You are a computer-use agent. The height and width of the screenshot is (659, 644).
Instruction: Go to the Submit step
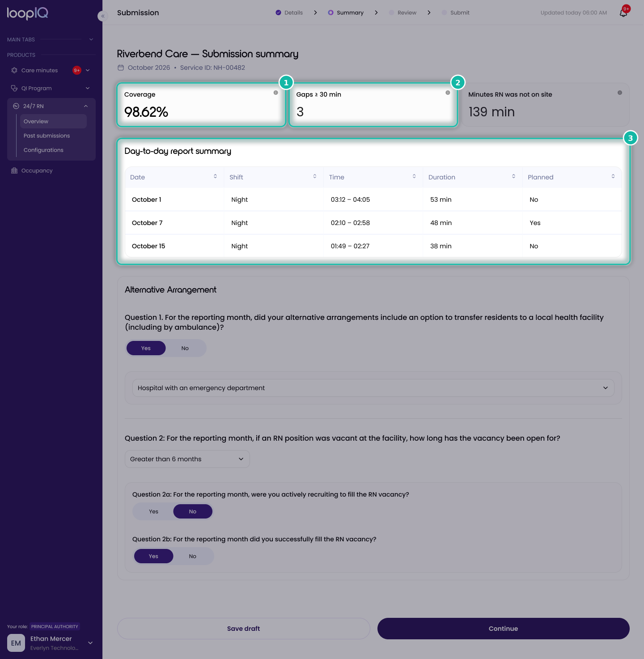coord(455,13)
